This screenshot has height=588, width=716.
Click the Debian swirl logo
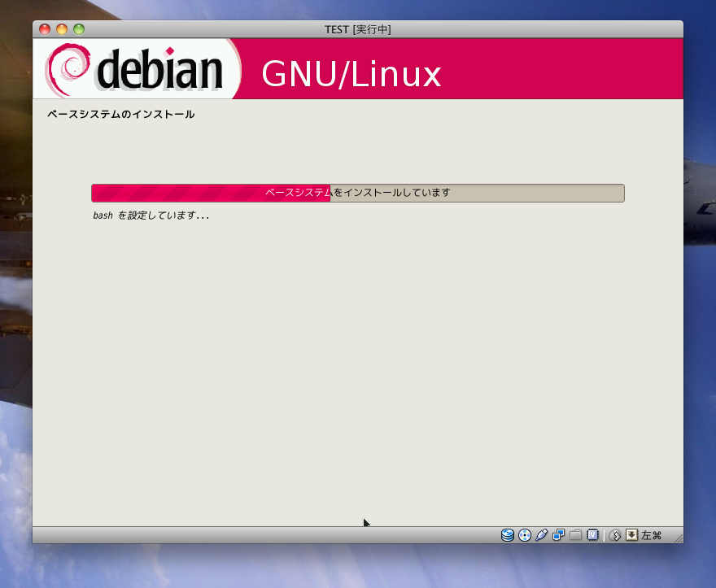[68, 69]
